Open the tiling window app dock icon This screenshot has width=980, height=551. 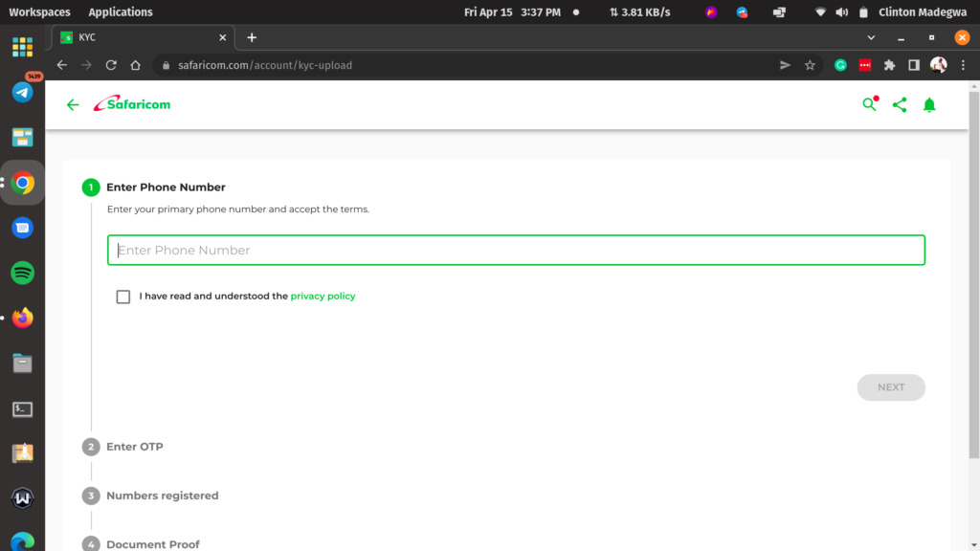point(23,138)
